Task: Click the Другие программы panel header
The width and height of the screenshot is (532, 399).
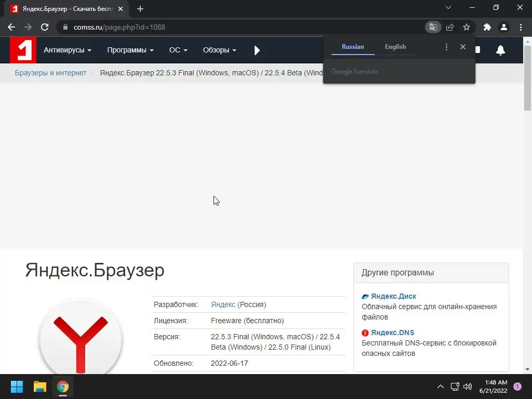Action: click(x=431, y=273)
